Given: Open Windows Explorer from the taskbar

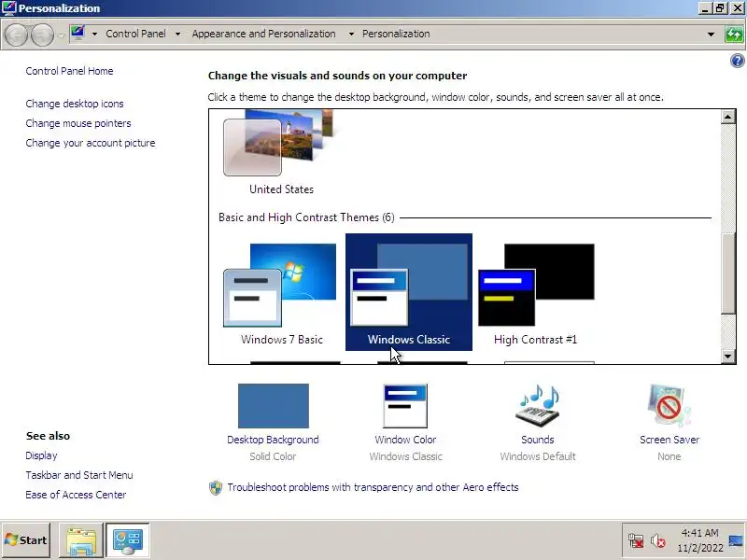Looking at the screenshot, I should (x=81, y=540).
